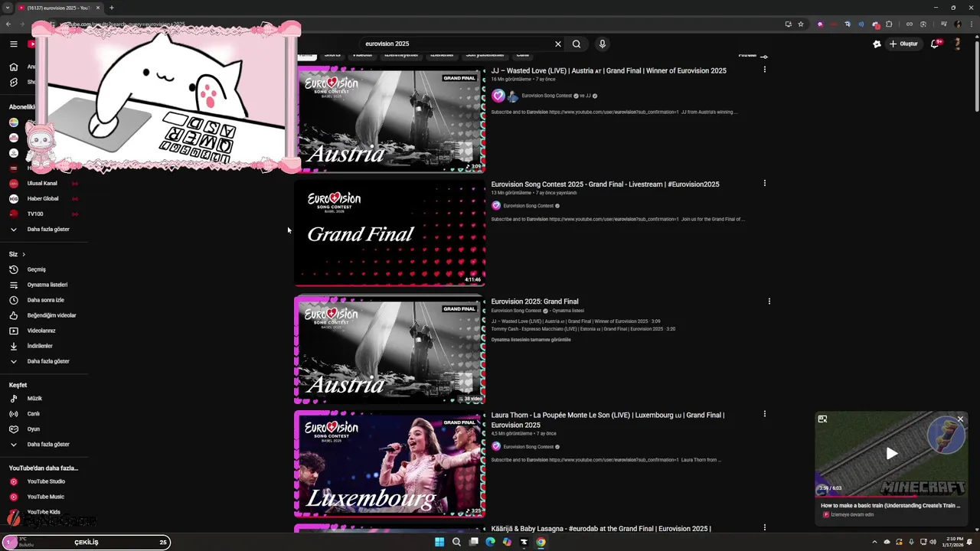
Task: Open Ulusal Kanal subscription
Action: click(x=44, y=183)
